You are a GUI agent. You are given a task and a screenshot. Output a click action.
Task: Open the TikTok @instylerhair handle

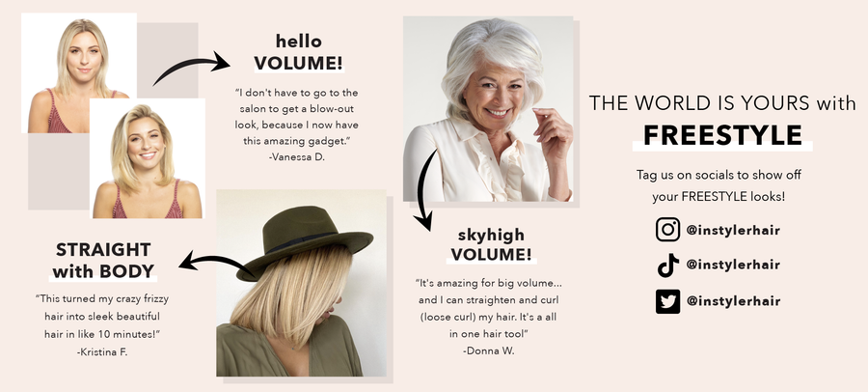(733, 265)
